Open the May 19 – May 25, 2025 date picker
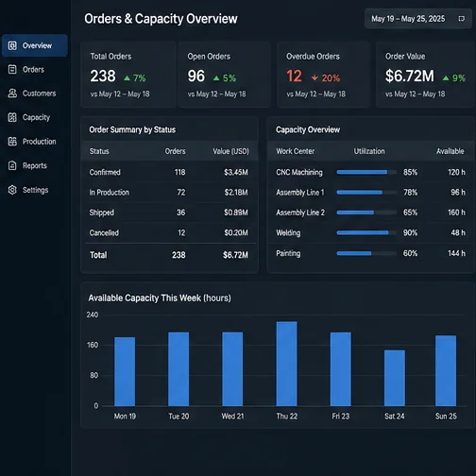Viewport: 476px width, 476px height. coord(418,19)
